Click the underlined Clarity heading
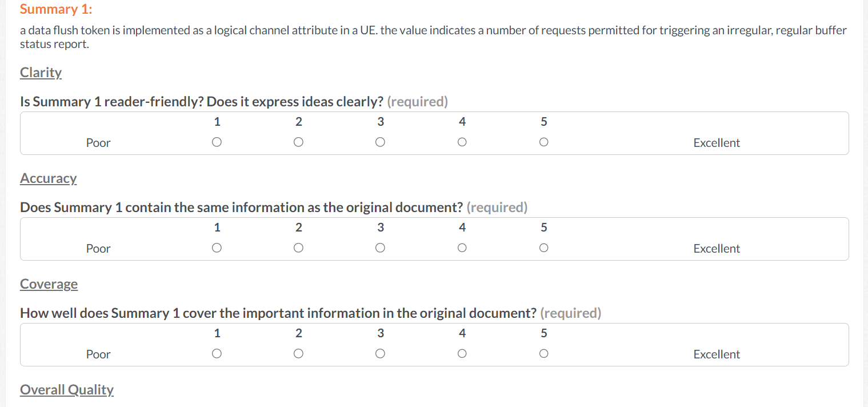The height and width of the screenshot is (407, 868). [41, 73]
